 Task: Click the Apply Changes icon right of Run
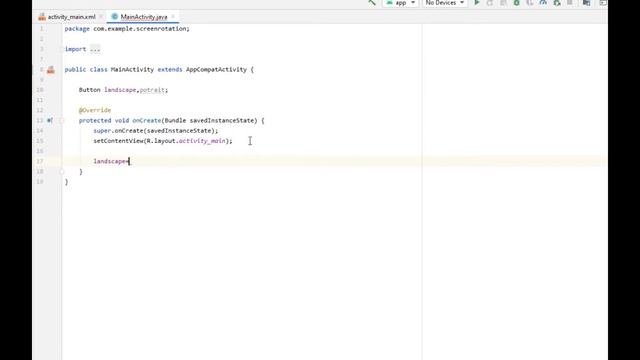coord(490,2)
